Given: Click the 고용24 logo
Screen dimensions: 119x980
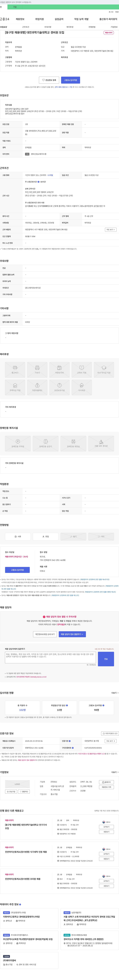Looking at the screenshot, I should 5,19.
